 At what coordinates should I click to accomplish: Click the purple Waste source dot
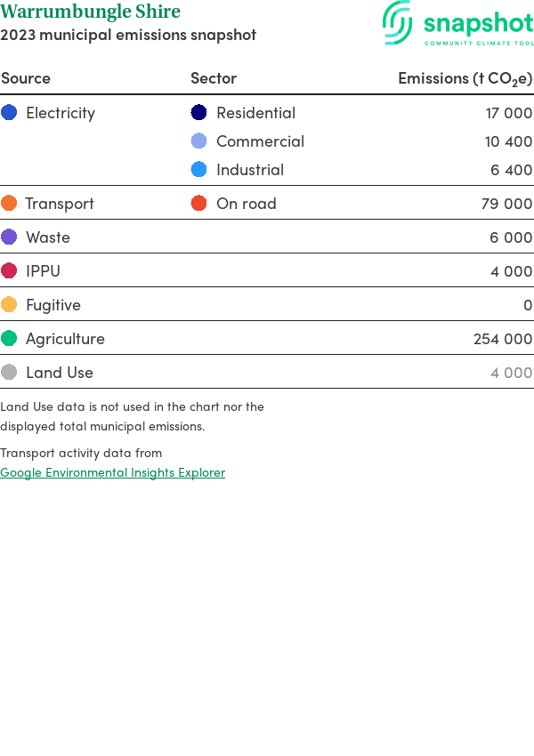tap(9, 237)
